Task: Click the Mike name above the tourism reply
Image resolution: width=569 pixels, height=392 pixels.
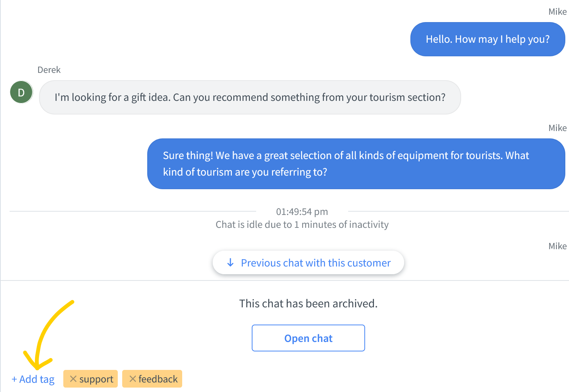Action: coord(558,128)
